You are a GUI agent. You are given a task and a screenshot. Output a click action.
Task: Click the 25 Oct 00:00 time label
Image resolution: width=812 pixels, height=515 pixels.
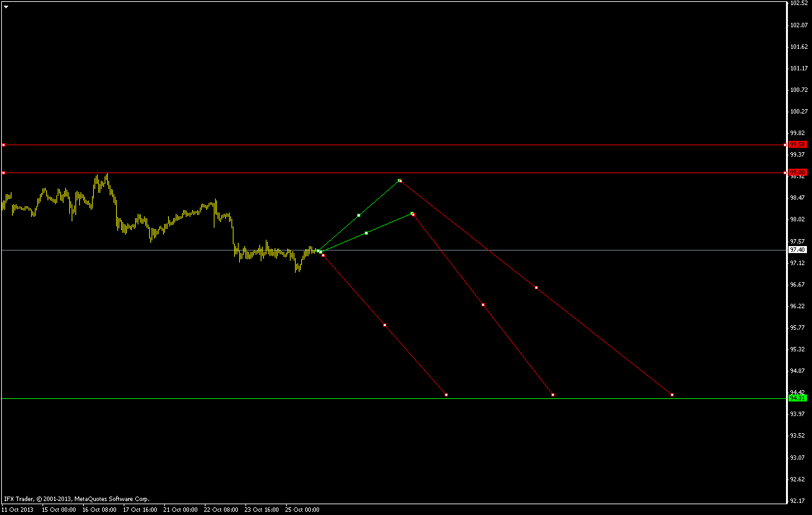coord(303,509)
